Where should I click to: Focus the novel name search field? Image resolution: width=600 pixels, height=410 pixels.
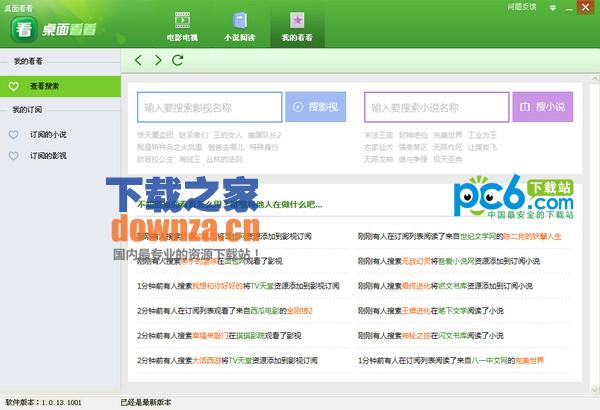coord(437,107)
